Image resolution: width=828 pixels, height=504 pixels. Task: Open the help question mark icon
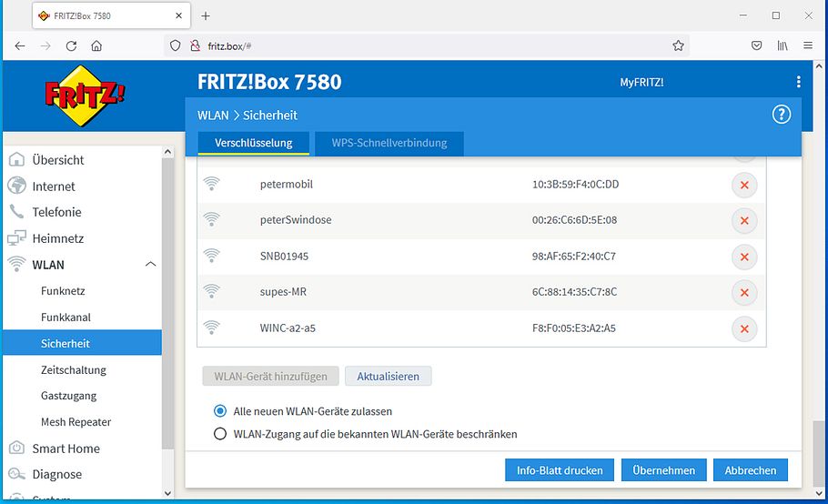click(x=781, y=115)
